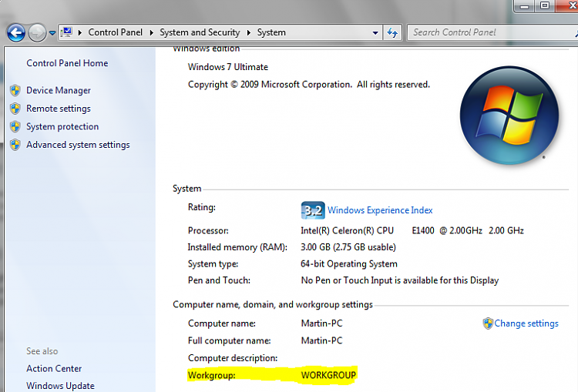Click the Windows 7 logo orb image
This screenshot has height=392, width=578.
pyautogui.click(x=509, y=116)
